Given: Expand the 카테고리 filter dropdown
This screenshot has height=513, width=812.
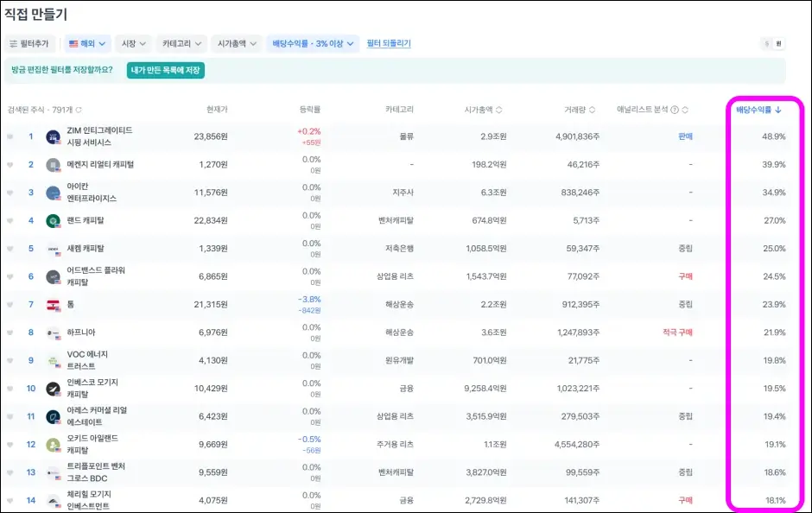Looking at the screenshot, I should click(x=181, y=43).
